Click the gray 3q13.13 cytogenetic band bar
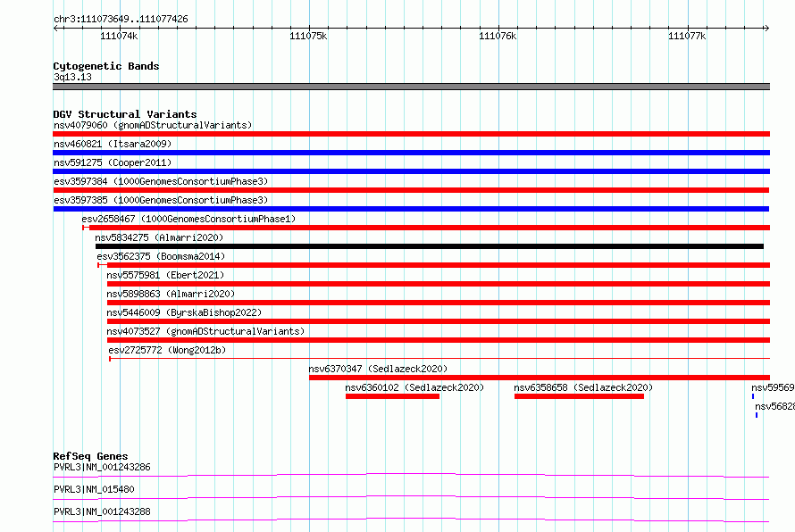 coord(411,87)
